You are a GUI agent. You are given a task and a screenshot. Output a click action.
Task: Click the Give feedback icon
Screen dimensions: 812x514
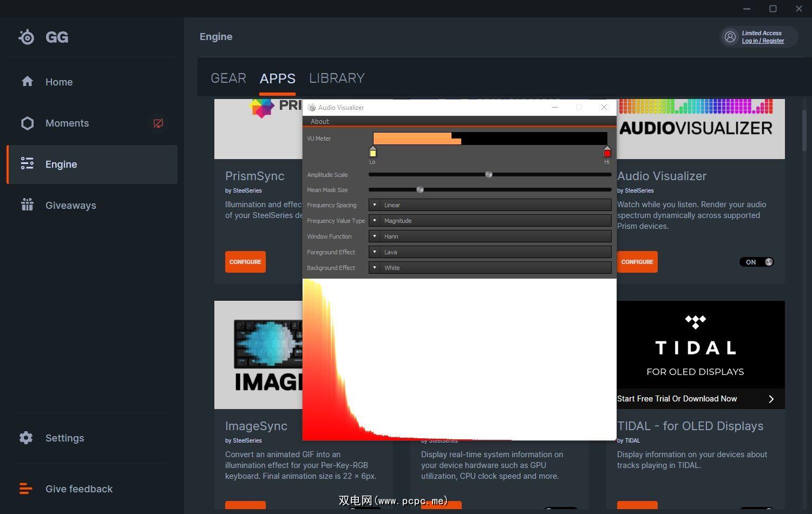(x=26, y=489)
